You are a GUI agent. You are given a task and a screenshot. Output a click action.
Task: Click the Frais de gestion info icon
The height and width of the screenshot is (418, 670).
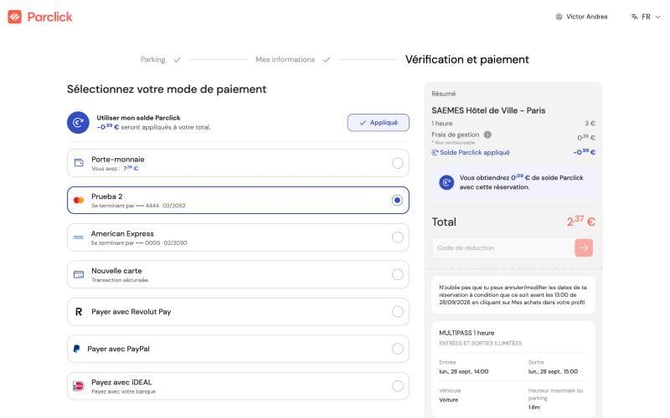487,135
